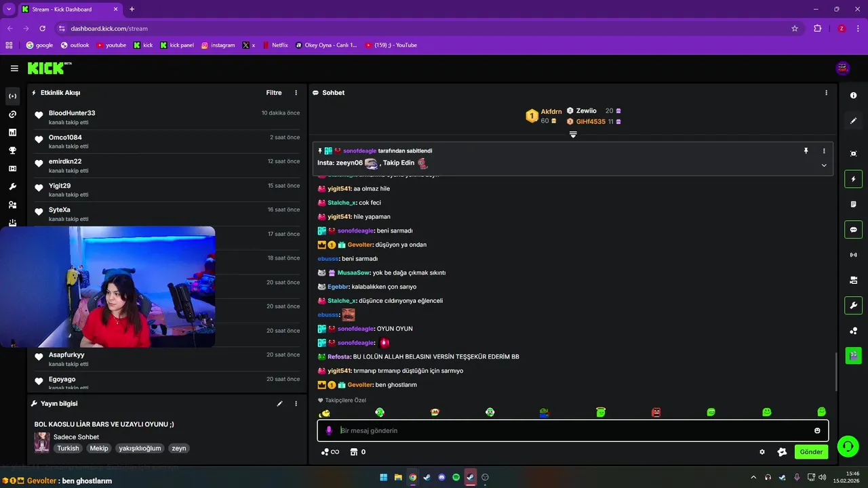Open the kick panel bookmark
The height and width of the screenshot is (488, 868).
pyautogui.click(x=177, y=45)
